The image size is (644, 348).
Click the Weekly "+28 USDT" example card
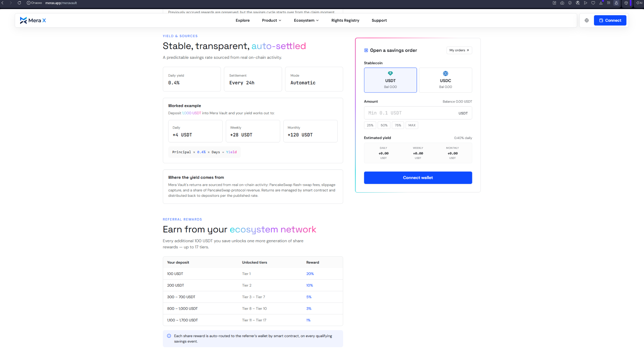(253, 131)
